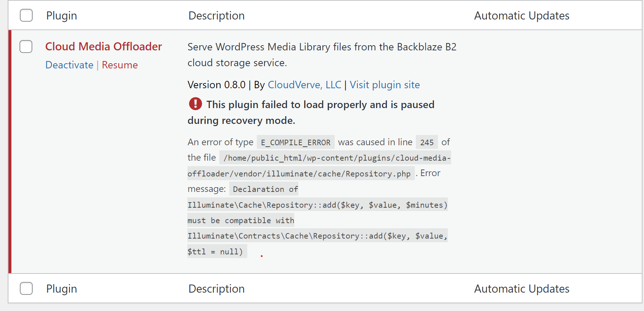Click the Version 0.8.0 text

coord(216,85)
